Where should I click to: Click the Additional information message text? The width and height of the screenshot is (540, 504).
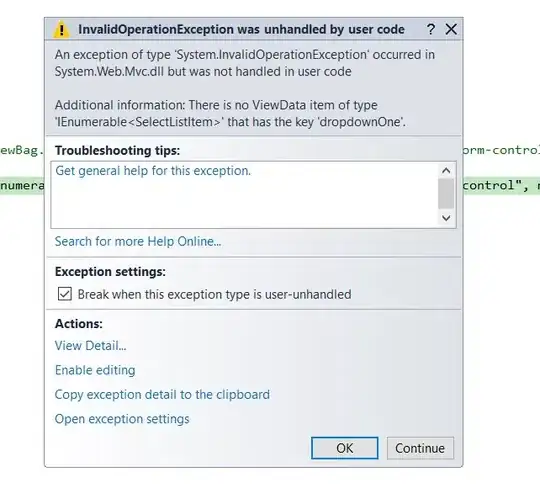[x=230, y=114]
